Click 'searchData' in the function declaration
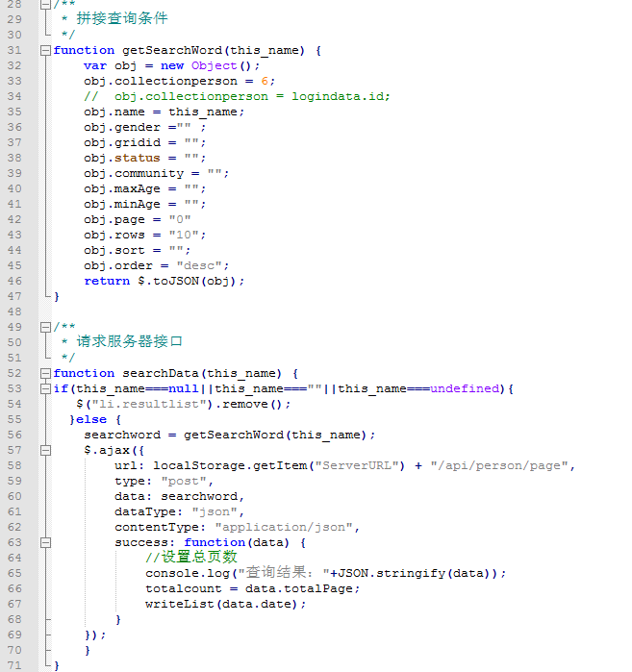Image resolution: width=632 pixels, height=672 pixels. click(x=161, y=374)
